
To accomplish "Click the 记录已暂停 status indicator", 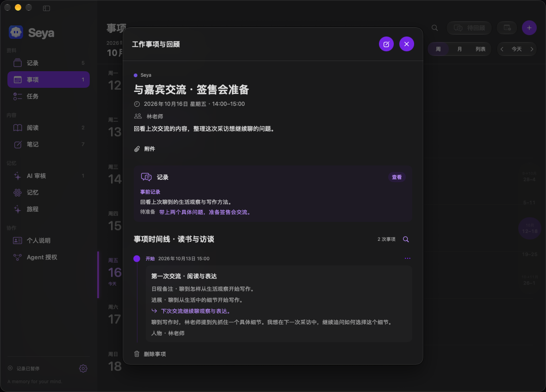I will (x=24, y=368).
